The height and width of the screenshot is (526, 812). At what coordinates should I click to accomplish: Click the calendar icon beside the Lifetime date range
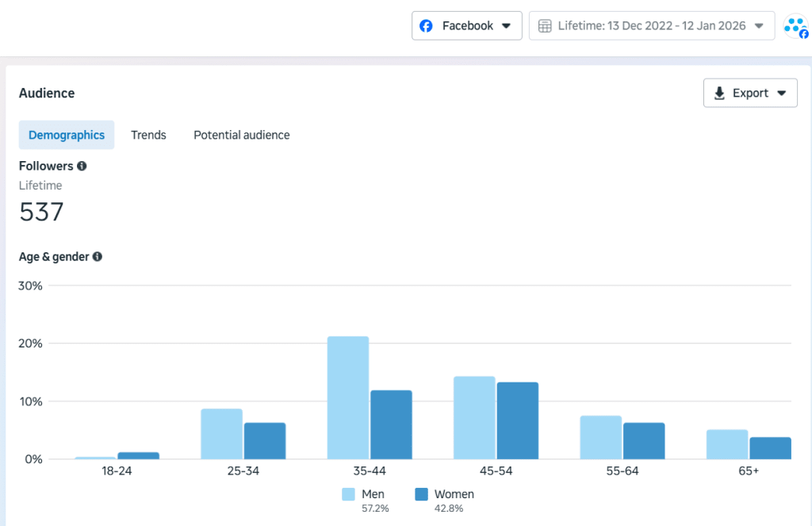tap(545, 26)
